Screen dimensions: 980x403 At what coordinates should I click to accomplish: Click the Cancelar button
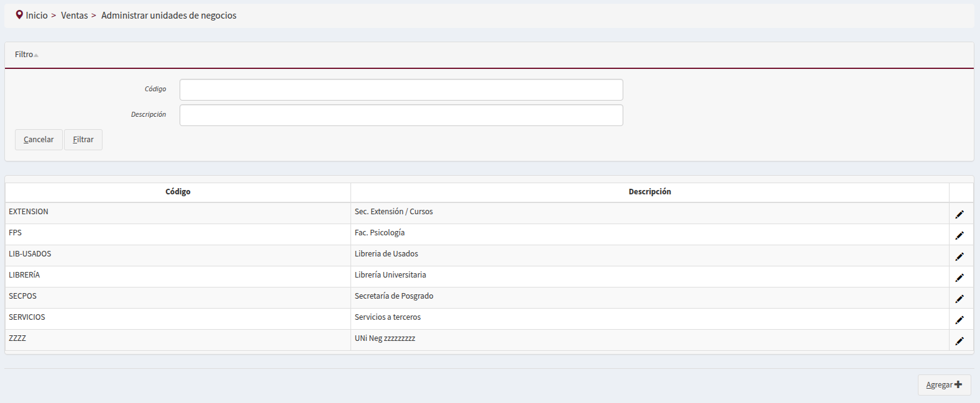tap(39, 140)
